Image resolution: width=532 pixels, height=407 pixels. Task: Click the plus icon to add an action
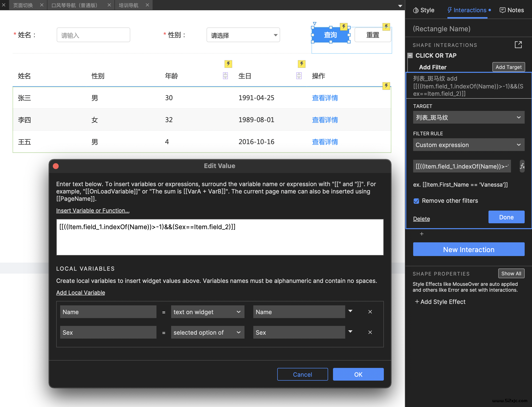(x=421, y=234)
